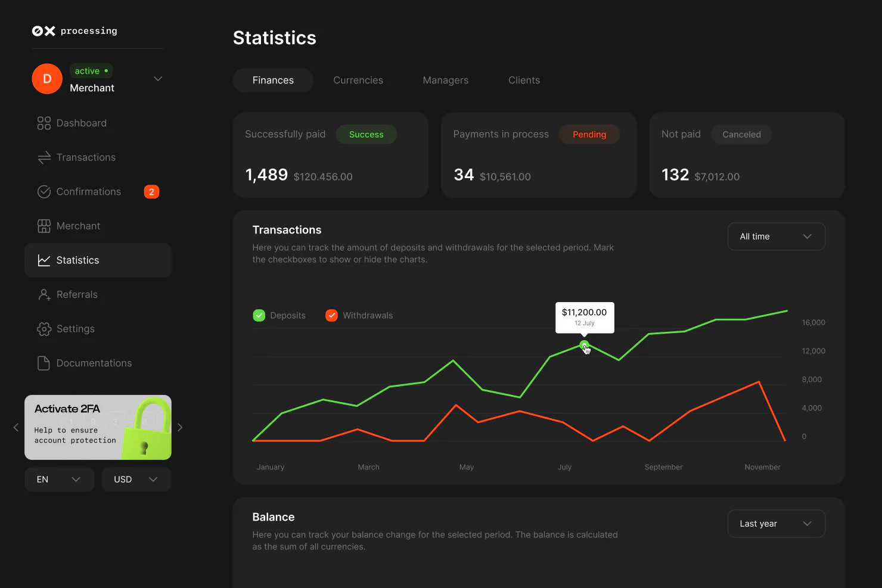The height and width of the screenshot is (588, 882).
Task: Switch to the Managers tab
Action: (446, 80)
